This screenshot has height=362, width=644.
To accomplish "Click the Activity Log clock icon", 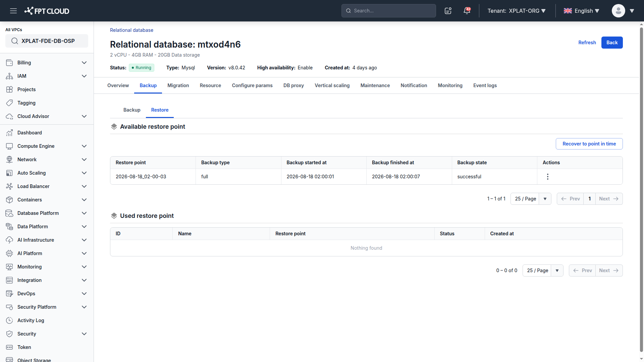I will pos(9,320).
